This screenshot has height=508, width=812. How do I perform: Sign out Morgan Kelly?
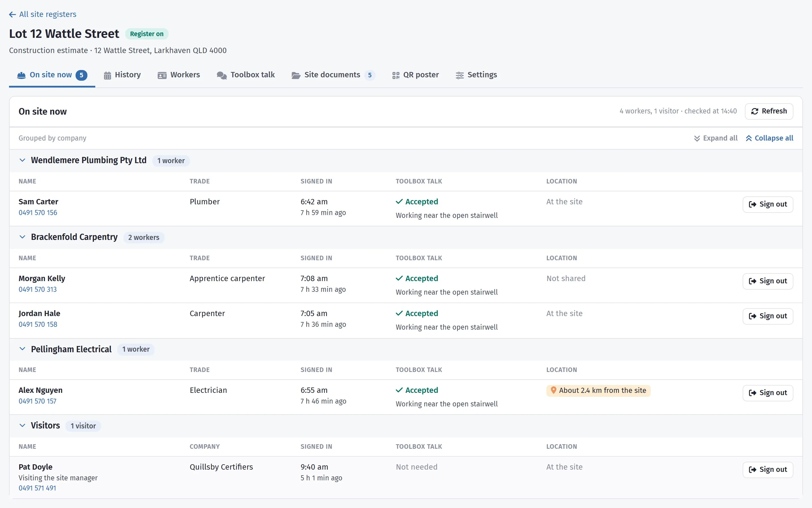point(768,281)
